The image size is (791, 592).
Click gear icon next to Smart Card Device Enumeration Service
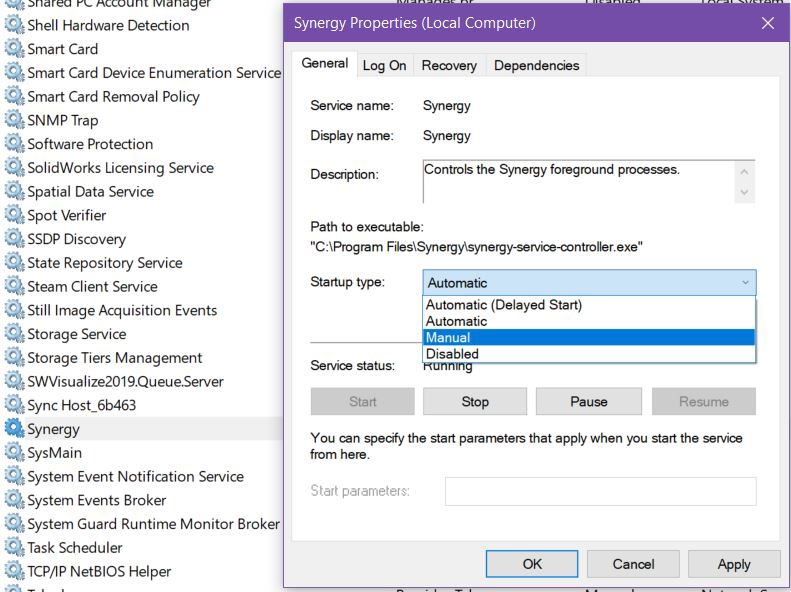pos(14,73)
